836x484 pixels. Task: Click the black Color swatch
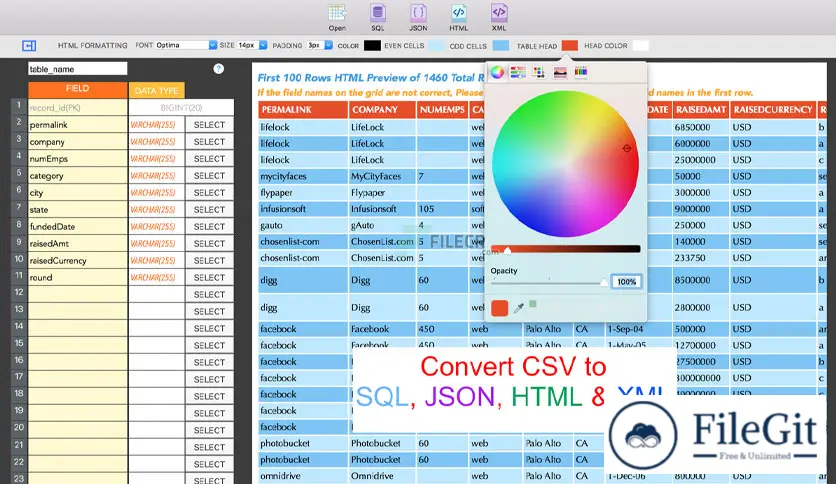coord(372,46)
